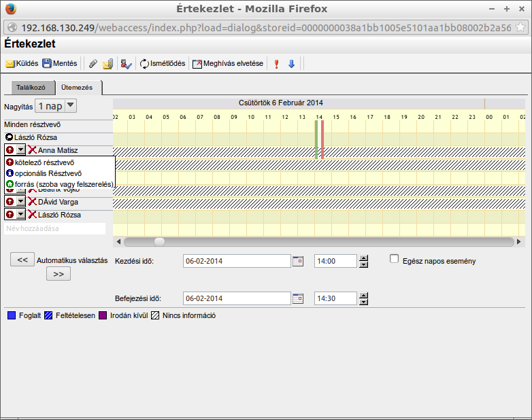Click the red meeting end marker
The height and width of the screenshot is (420, 532).
322,140
